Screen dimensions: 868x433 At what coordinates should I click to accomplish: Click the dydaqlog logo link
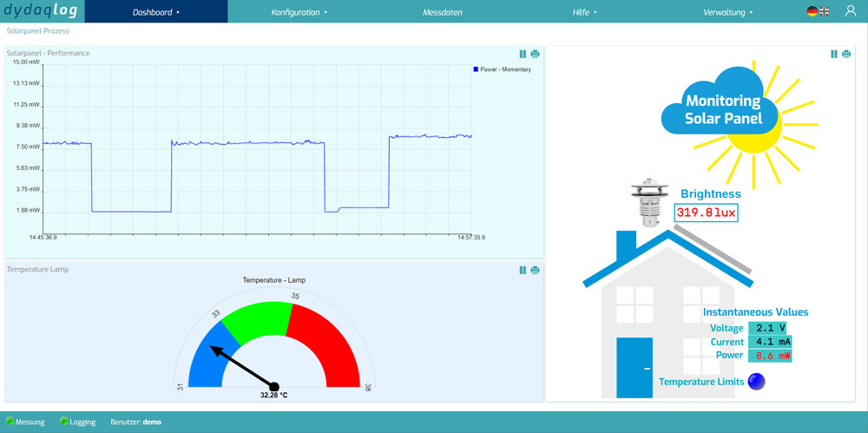tap(39, 11)
